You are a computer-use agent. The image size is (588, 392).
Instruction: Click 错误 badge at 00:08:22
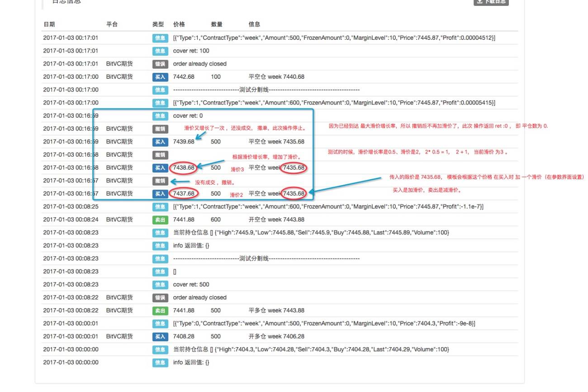tap(160, 298)
